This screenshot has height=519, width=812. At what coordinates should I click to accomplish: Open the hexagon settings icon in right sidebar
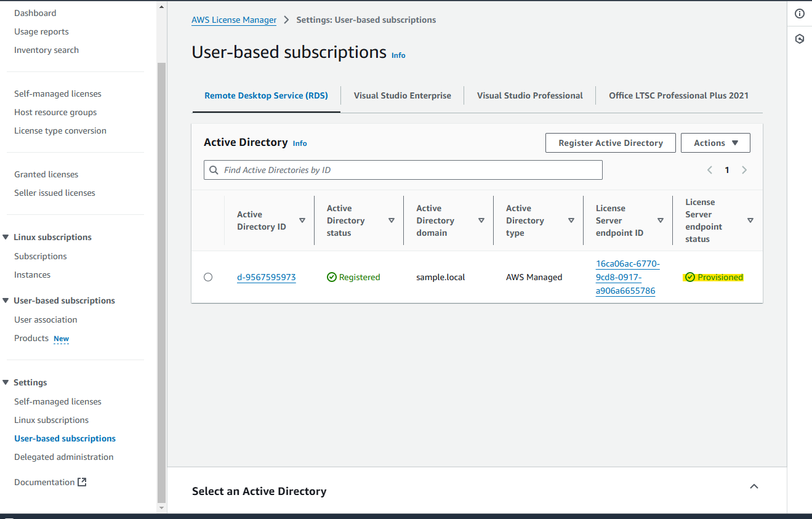point(799,39)
